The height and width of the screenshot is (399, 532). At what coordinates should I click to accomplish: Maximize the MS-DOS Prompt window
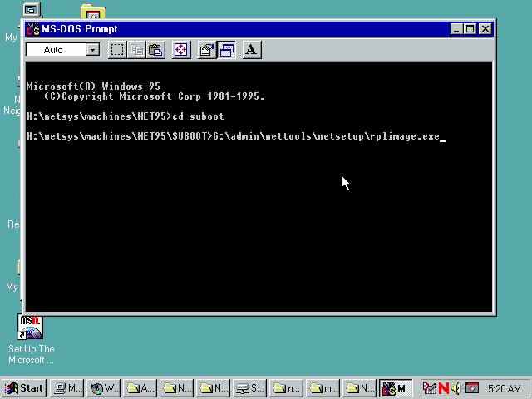coord(470,29)
